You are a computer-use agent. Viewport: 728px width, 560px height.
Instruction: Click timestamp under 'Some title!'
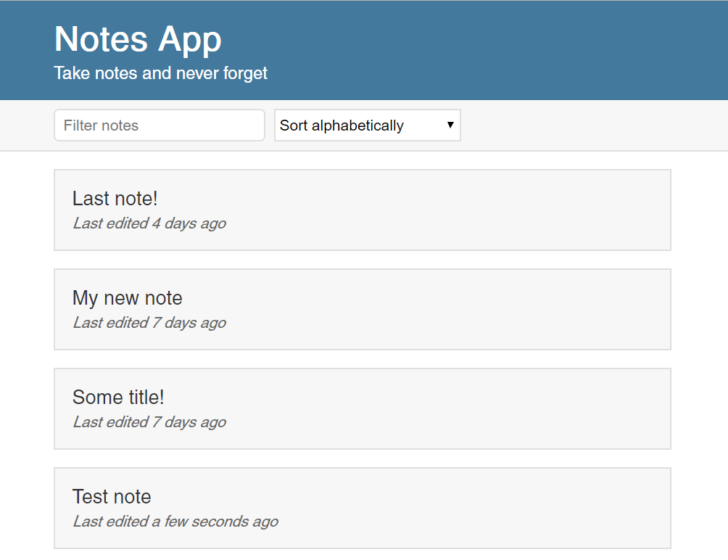click(x=149, y=422)
